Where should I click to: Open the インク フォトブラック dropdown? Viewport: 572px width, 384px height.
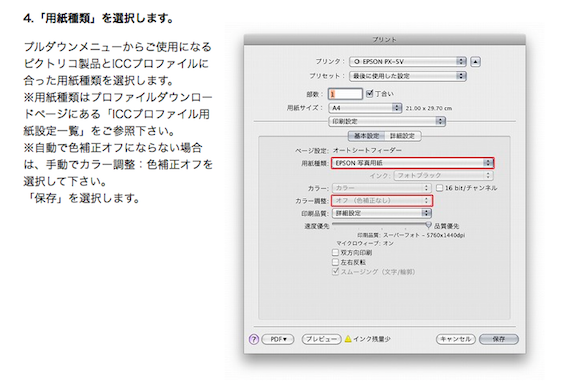point(444,175)
